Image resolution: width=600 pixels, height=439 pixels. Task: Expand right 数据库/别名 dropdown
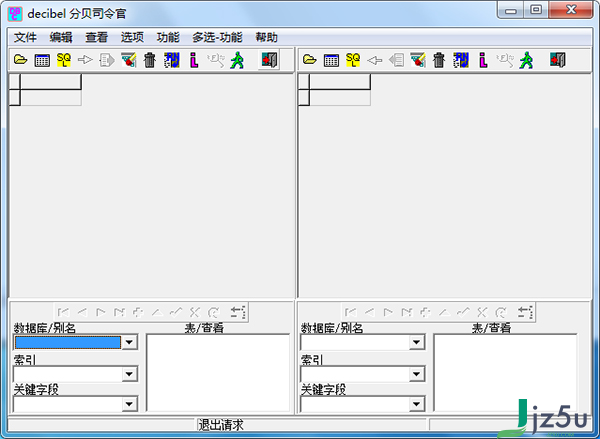416,342
